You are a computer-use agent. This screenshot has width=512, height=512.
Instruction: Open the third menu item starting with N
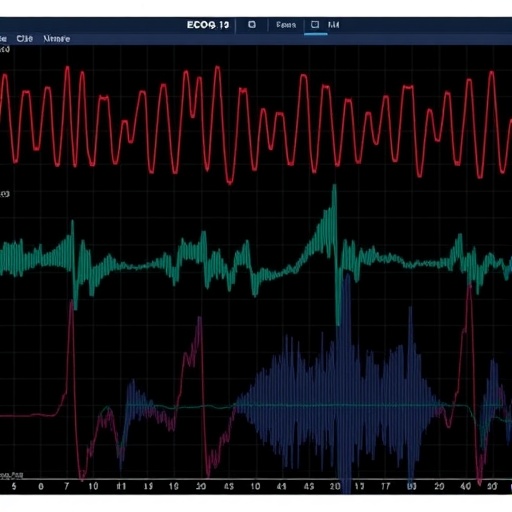57,39
